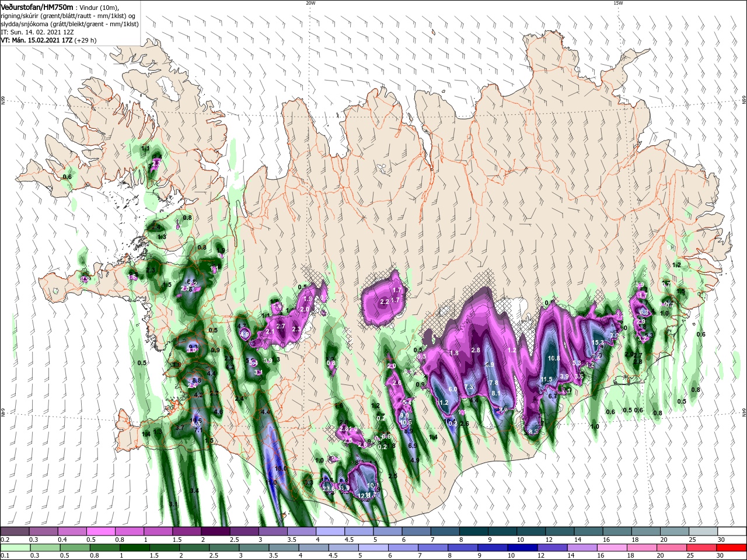Pick the snow legend swatch starting at 6
This screenshot has height=560, width=747.
[417, 531]
